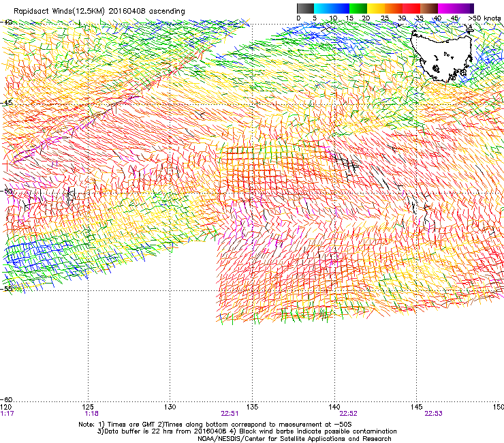Screen dimensions: 504x443
Task: Click the green 15-20 knots legend color
Action: [358, 8]
